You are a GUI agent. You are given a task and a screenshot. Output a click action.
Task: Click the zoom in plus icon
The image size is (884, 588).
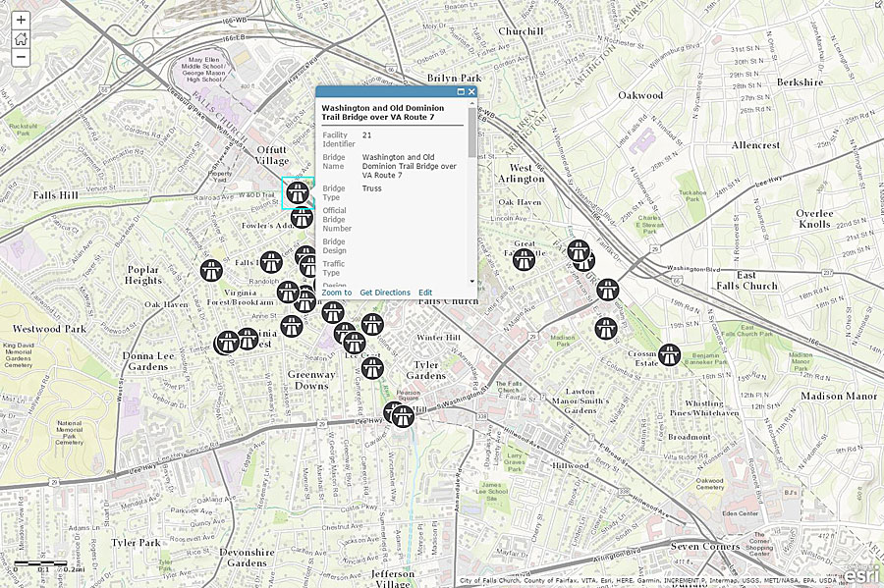pos(20,18)
